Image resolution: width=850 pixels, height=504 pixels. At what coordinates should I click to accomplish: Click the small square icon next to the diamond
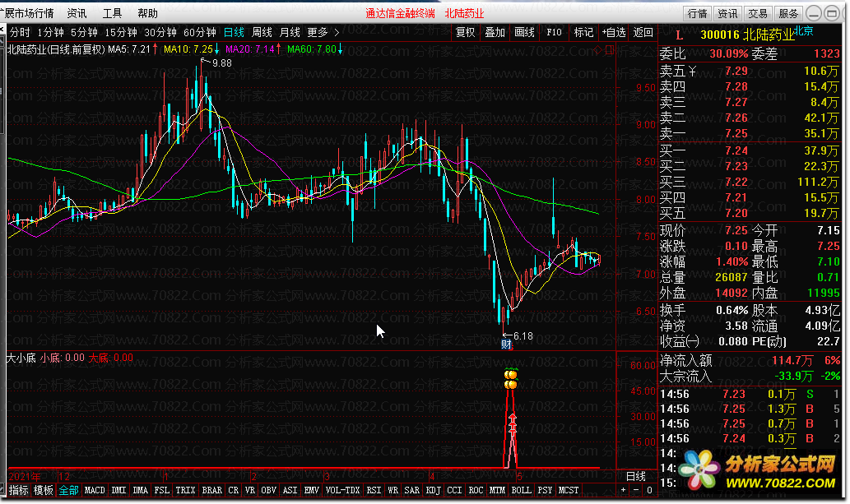pyautogui.click(x=609, y=50)
